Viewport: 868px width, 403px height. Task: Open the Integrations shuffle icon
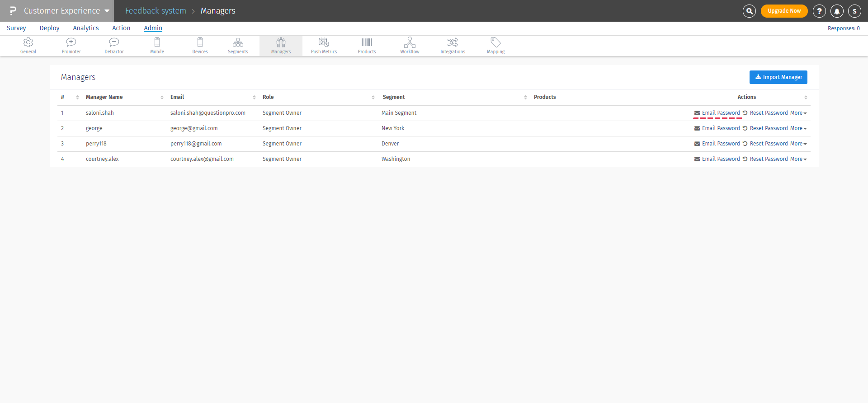453,42
